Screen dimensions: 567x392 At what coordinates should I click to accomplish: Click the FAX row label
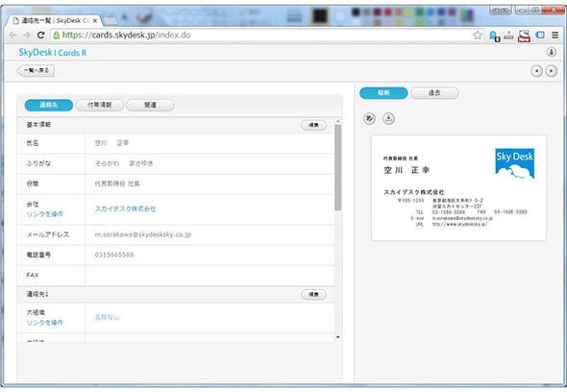(x=33, y=275)
